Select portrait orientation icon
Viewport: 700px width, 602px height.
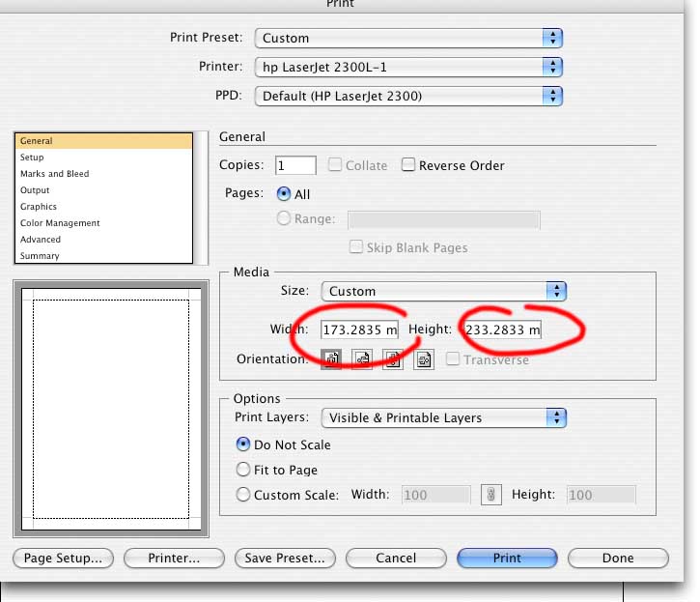pos(331,358)
